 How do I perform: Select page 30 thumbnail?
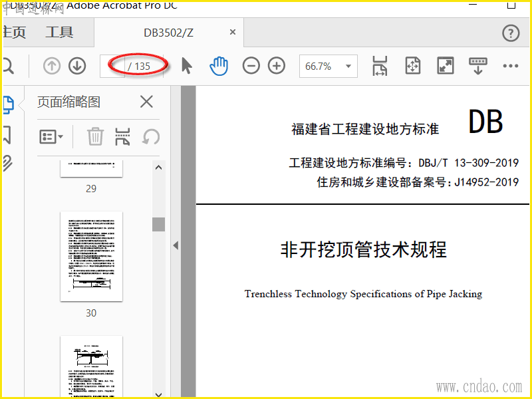coord(91,257)
